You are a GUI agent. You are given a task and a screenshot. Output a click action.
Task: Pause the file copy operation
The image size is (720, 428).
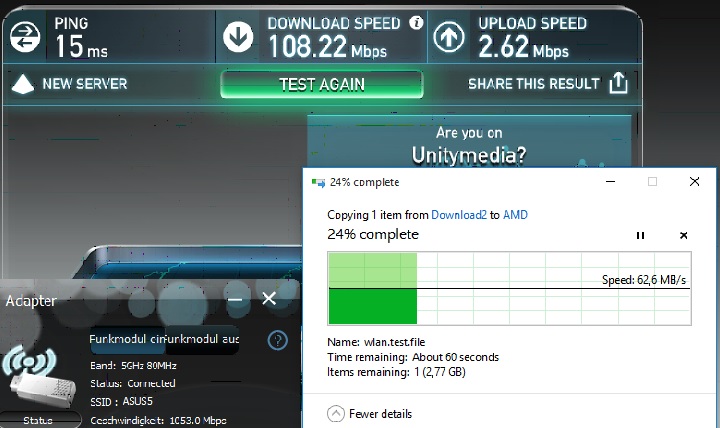point(640,236)
